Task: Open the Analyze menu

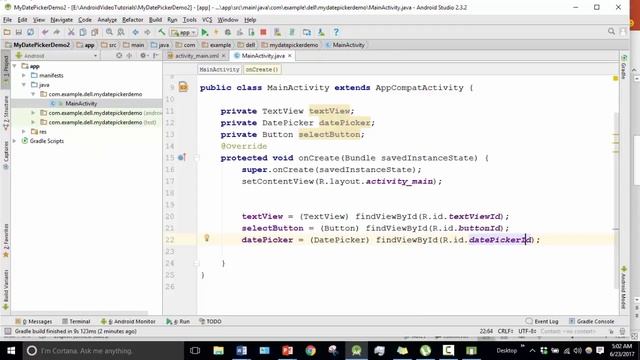Action: coord(107,20)
